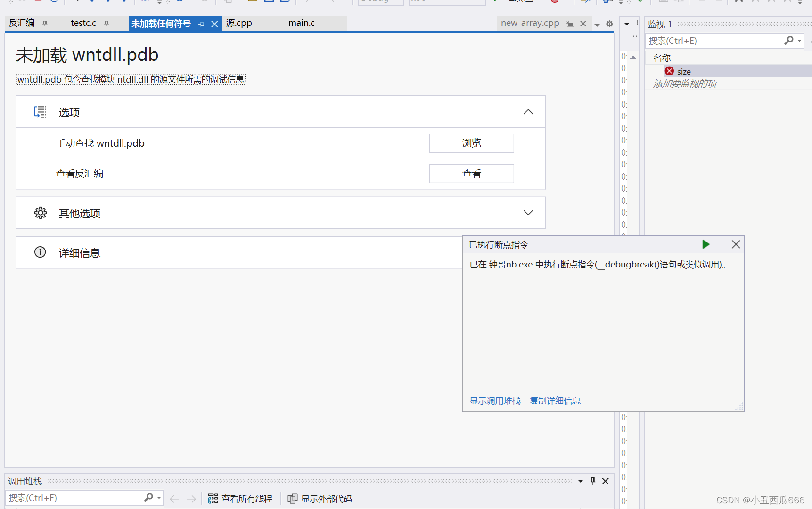Pin the testc.c tab
This screenshot has height=509, width=812.
107,23
